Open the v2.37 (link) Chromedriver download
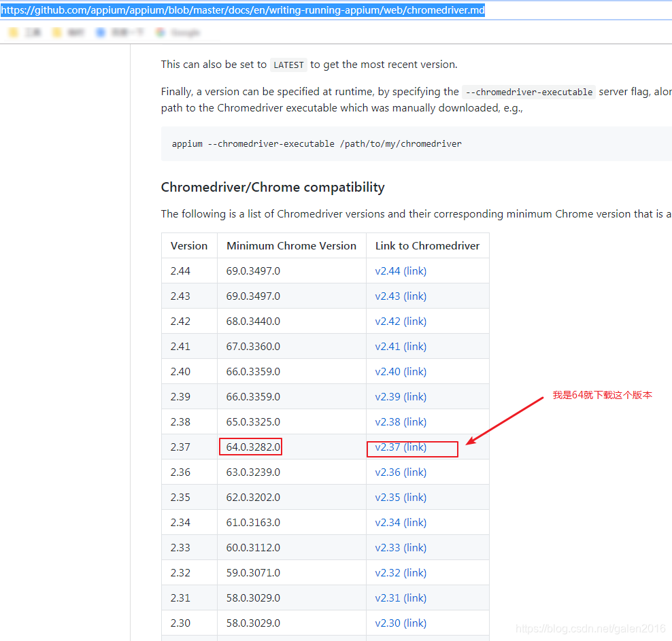 tap(401, 447)
